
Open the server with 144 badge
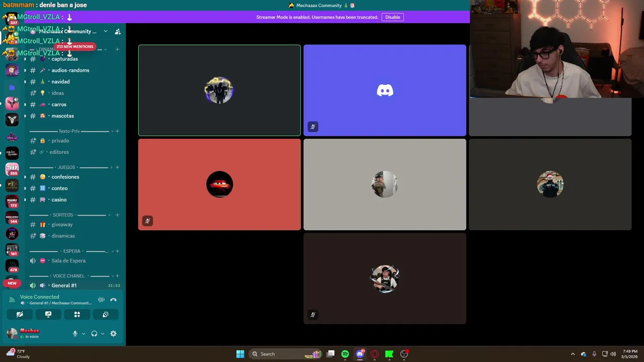(12, 217)
